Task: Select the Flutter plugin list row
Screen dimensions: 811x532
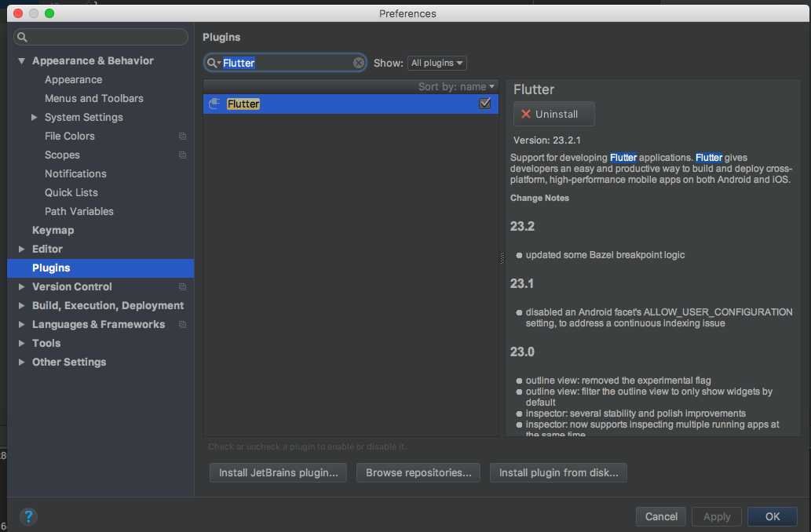Action: [x=351, y=104]
